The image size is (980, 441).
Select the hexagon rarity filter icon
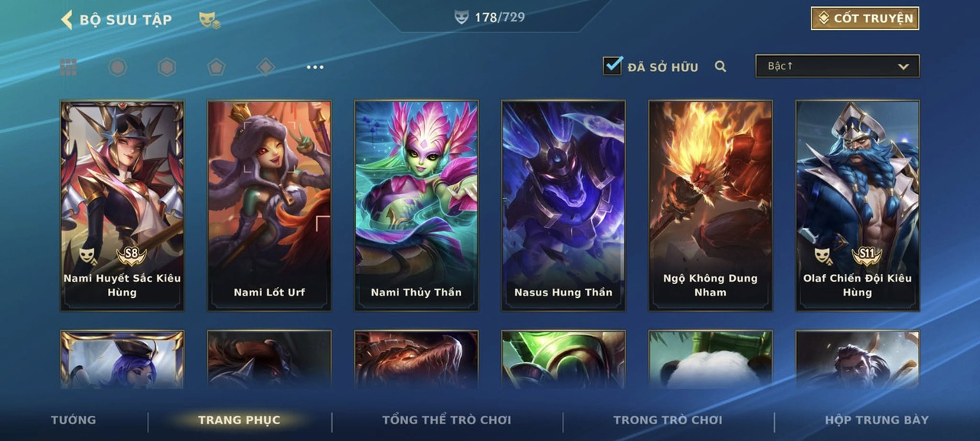tap(167, 67)
